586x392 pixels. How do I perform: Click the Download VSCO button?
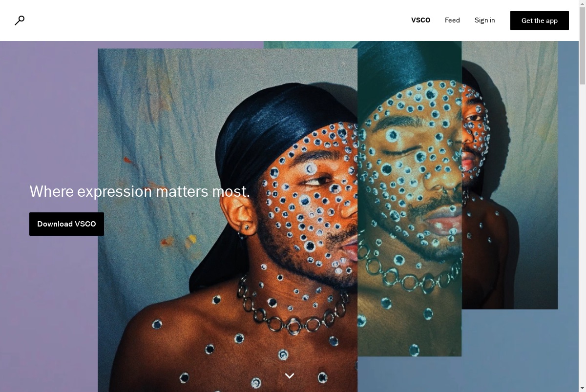[66, 224]
